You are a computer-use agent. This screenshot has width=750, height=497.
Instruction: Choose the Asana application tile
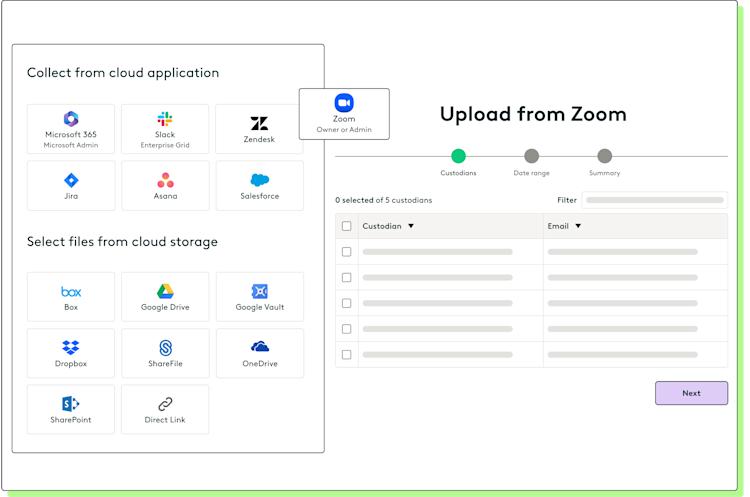coord(165,186)
